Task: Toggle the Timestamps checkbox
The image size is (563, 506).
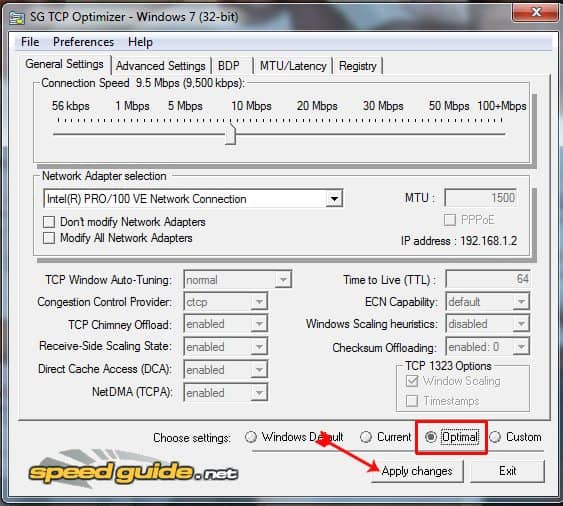Action: tap(412, 401)
